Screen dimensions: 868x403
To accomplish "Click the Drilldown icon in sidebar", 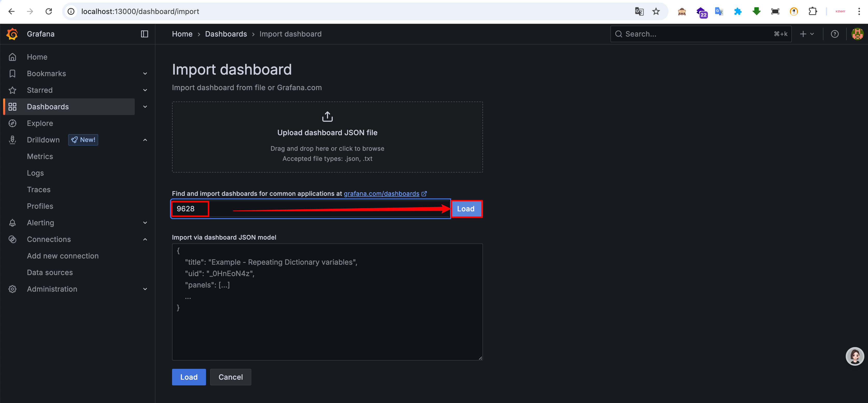I will [x=12, y=140].
